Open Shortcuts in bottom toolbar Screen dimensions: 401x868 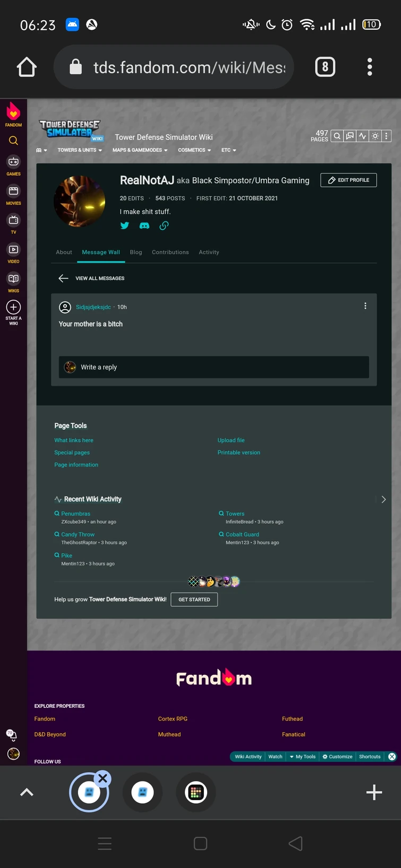click(x=370, y=757)
